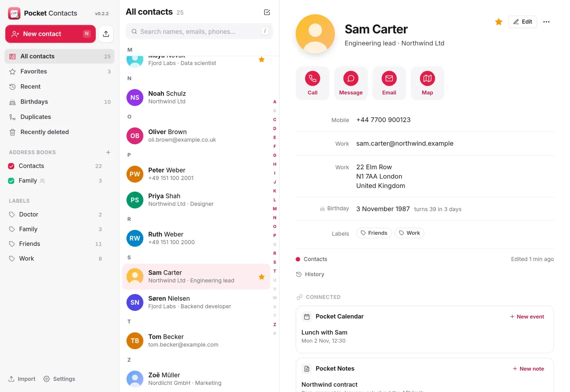Click the Edit button
570x392 pixels.
click(522, 22)
